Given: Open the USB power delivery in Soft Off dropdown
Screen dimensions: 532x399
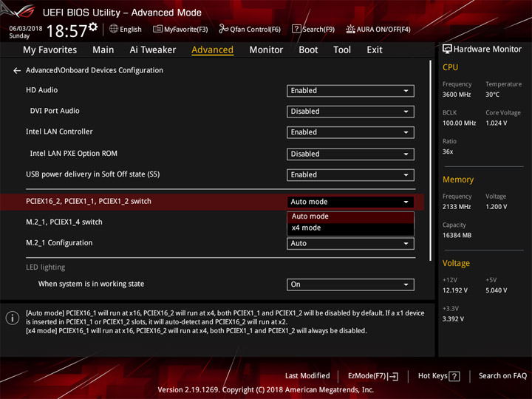Looking at the screenshot, I should tap(350, 174).
